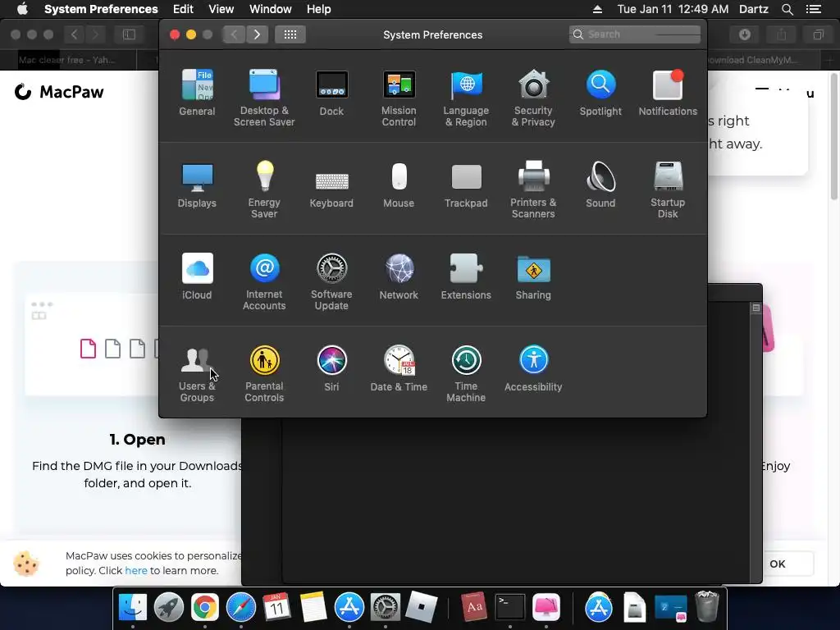Open Mission Control preferences
840x630 pixels.
(399, 98)
